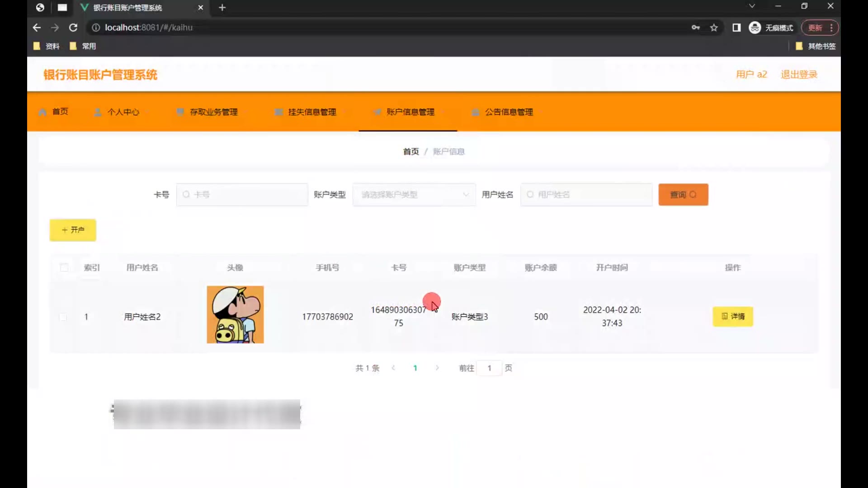
Task: Click the back navigation arrow
Action: (37, 28)
